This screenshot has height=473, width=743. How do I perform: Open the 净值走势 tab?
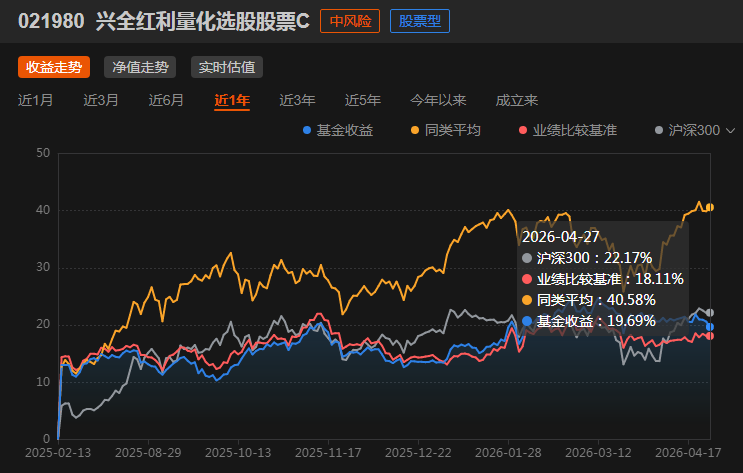[140, 67]
